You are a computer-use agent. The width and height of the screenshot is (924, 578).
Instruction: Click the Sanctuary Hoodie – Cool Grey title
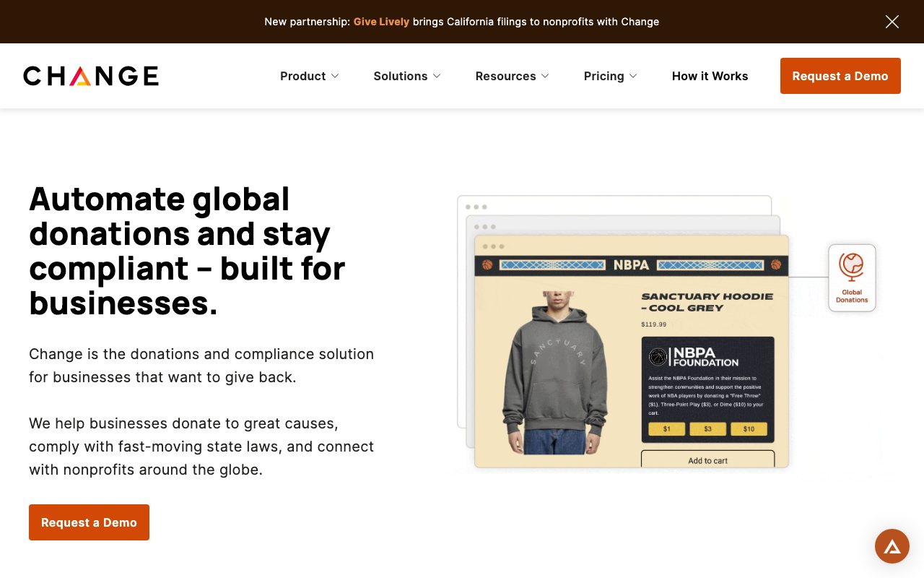click(707, 302)
